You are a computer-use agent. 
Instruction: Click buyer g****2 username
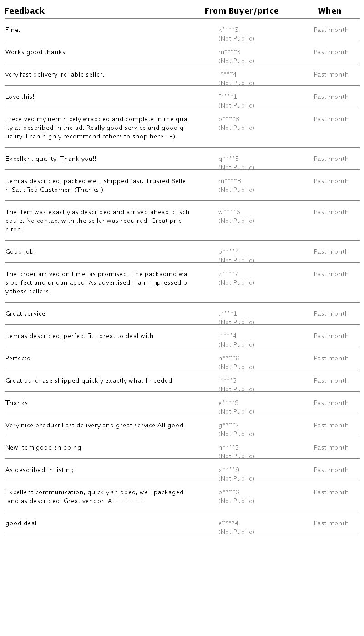[228, 426]
